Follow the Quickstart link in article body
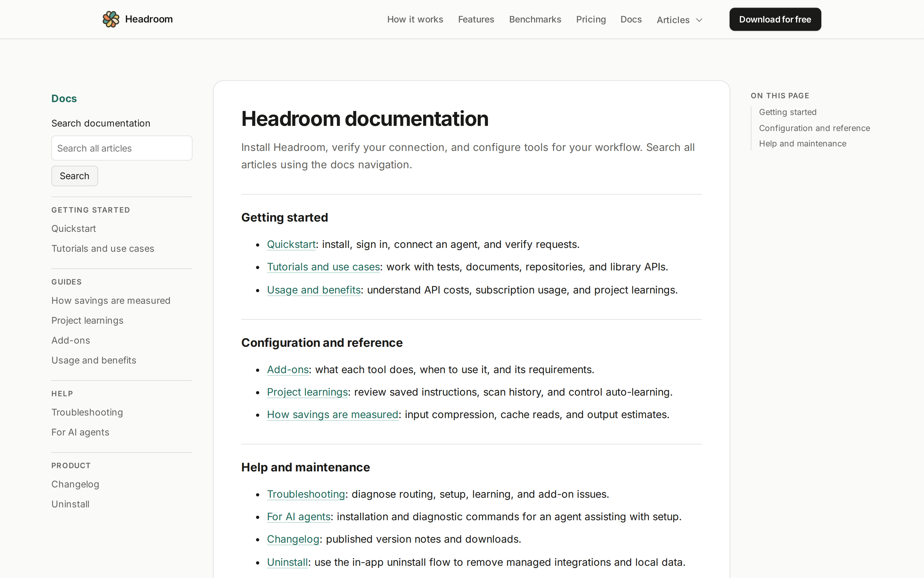The height and width of the screenshot is (578, 924). pyautogui.click(x=291, y=244)
